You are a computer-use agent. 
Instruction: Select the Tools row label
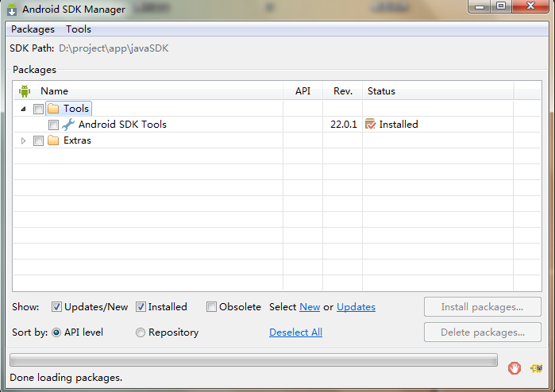click(76, 109)
